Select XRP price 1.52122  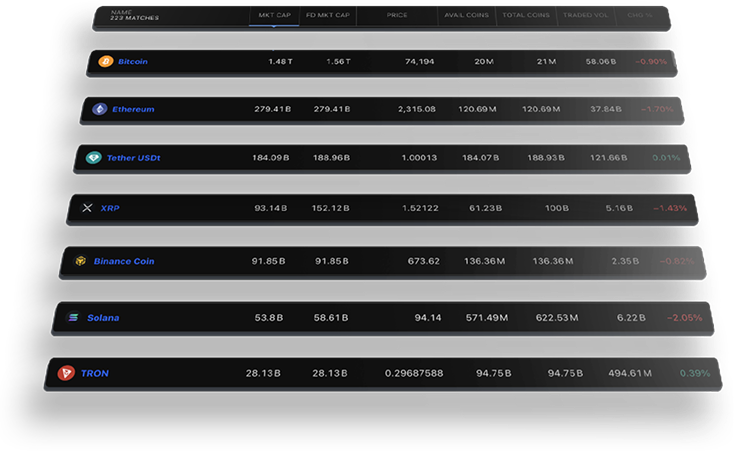tap(420, 208)
